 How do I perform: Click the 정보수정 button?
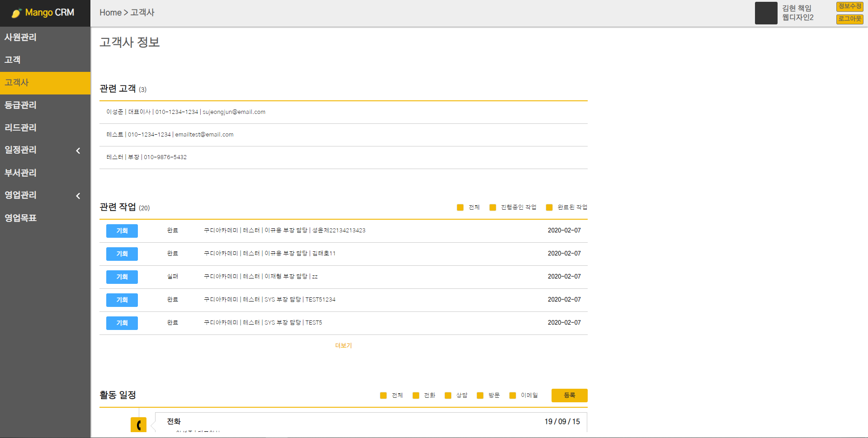[849, 7]
